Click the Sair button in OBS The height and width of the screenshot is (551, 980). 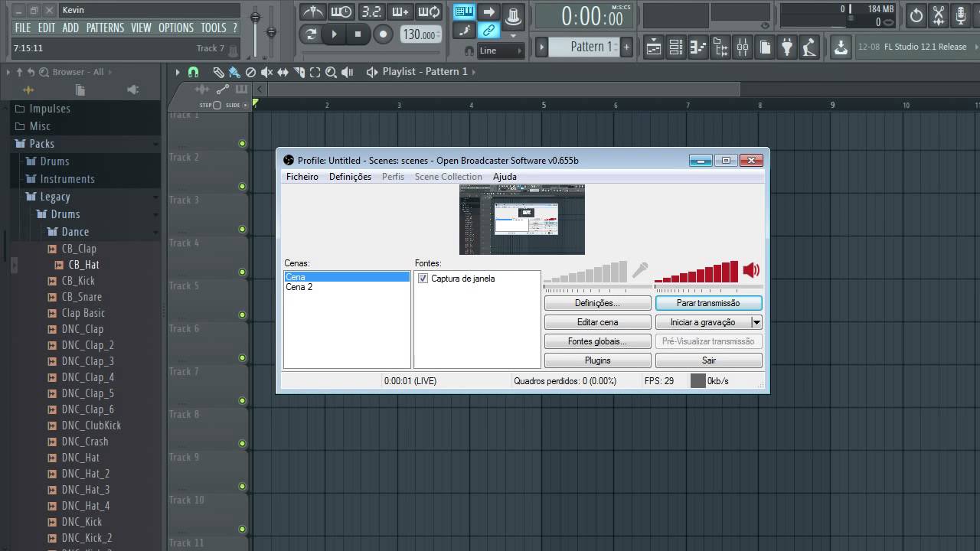click(709, 360)
